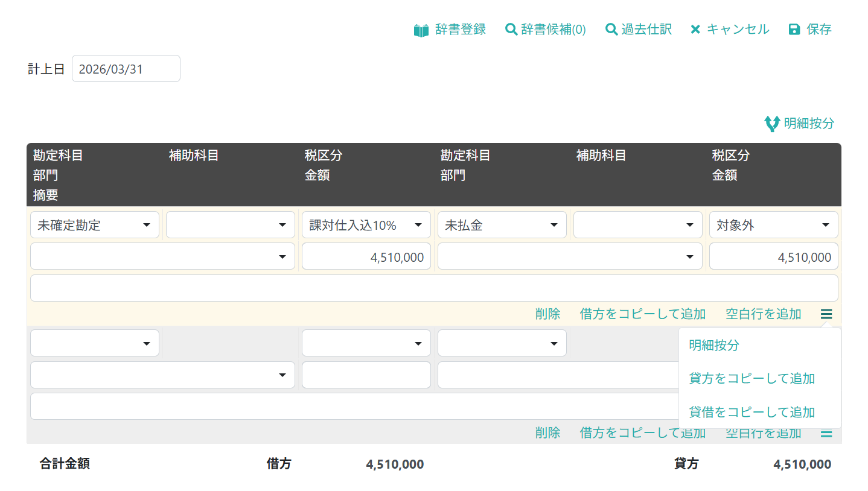This screenshot has width=868, height=491.
Task: Click the 過去仕訳 magnifier icon
Action: pos(611,29)
